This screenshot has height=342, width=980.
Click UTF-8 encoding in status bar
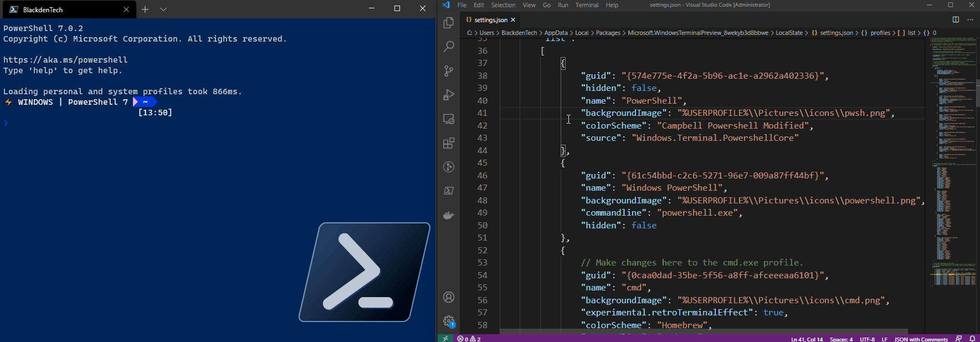pos(867,339)
